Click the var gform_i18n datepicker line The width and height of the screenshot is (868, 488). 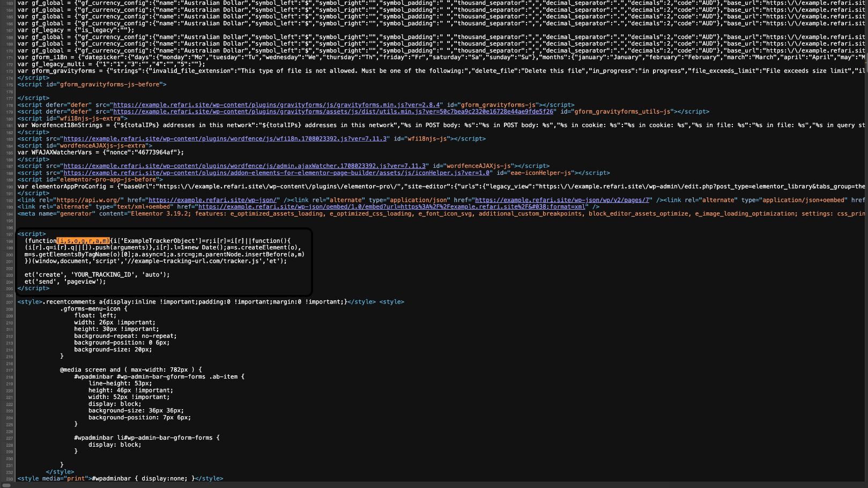pyautogui.click(x=442, y=57)
